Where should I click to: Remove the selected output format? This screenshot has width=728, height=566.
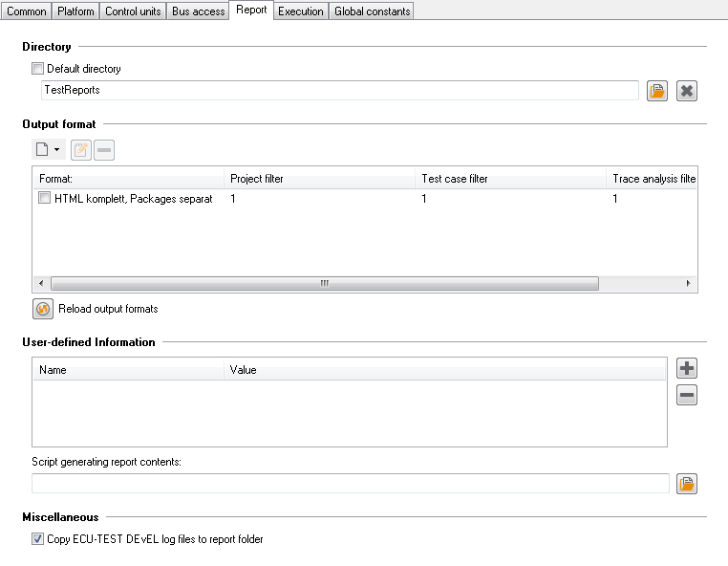tap(104, 150)
